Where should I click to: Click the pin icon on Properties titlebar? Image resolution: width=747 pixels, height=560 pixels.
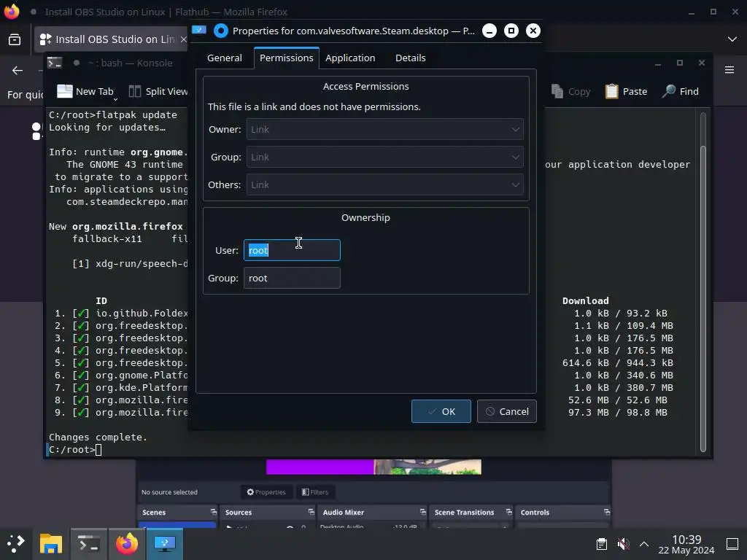[221, 31]
